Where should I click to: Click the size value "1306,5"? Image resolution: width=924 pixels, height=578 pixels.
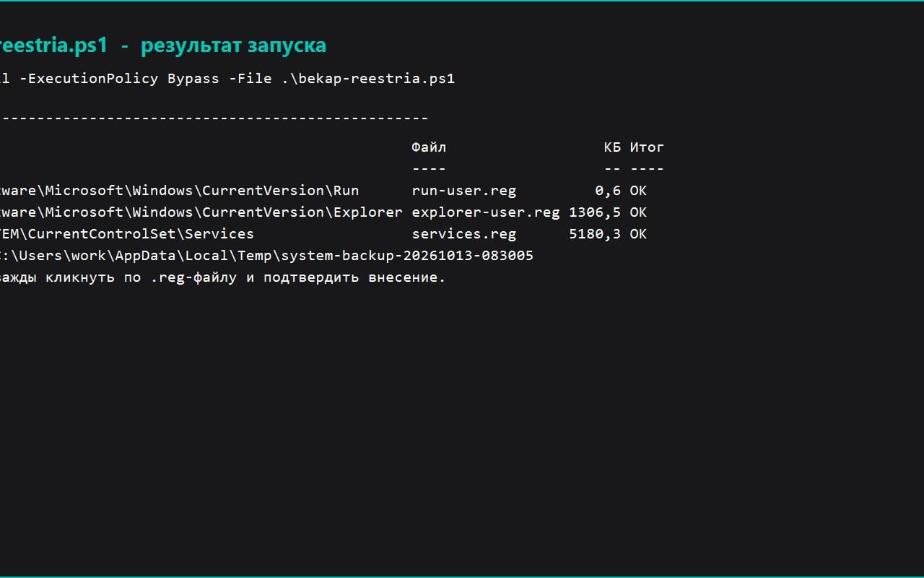click(595, 212)
